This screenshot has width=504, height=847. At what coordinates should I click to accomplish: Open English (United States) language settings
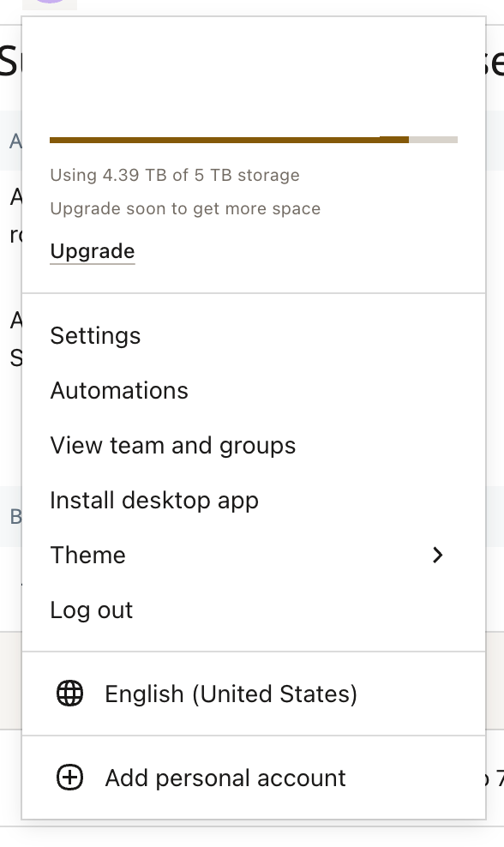pyautogui.click(x=231, y=693)
